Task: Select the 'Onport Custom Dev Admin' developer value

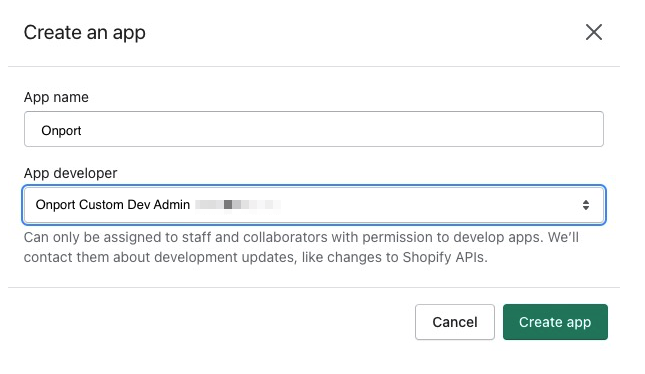Action: pos(113,204)
